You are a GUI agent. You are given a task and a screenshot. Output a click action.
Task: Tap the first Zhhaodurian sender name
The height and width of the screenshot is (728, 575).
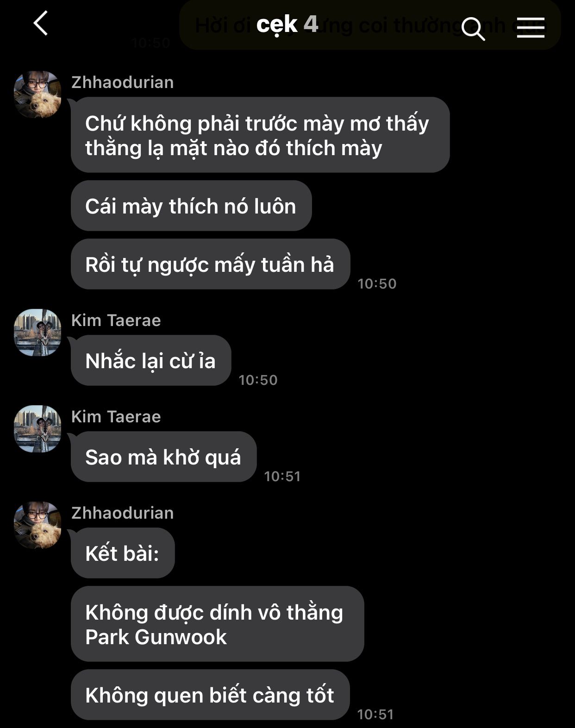point(123,82)
